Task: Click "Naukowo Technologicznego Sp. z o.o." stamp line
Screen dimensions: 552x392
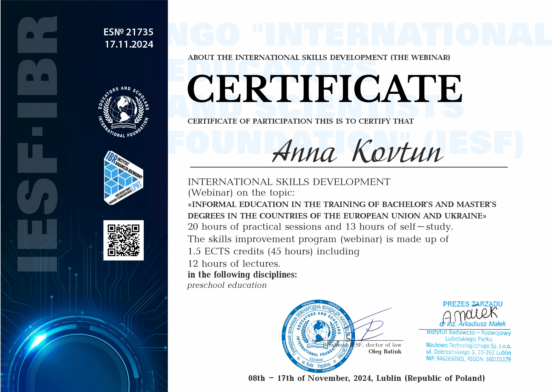Action: pyautogui.click(x=468, y=345)
